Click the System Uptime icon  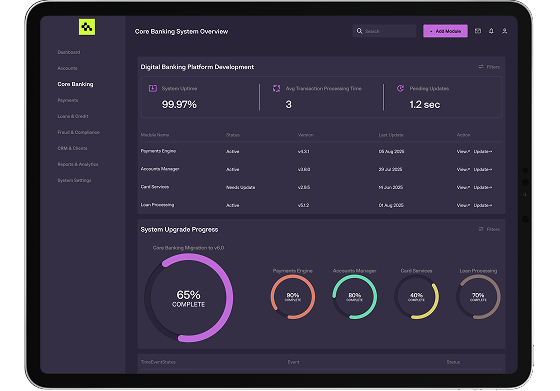pos(152,88)
